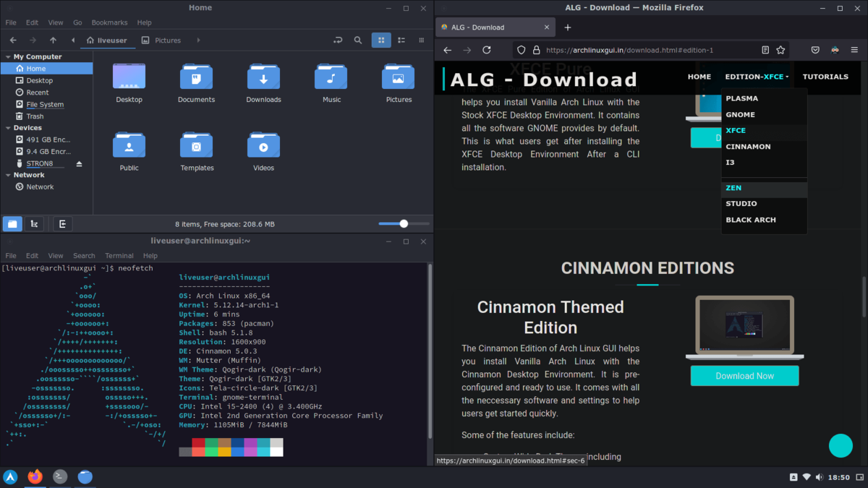Click liveuser breadcrumb in path bar
Screen dimensions: 868x488
point(106,40)
